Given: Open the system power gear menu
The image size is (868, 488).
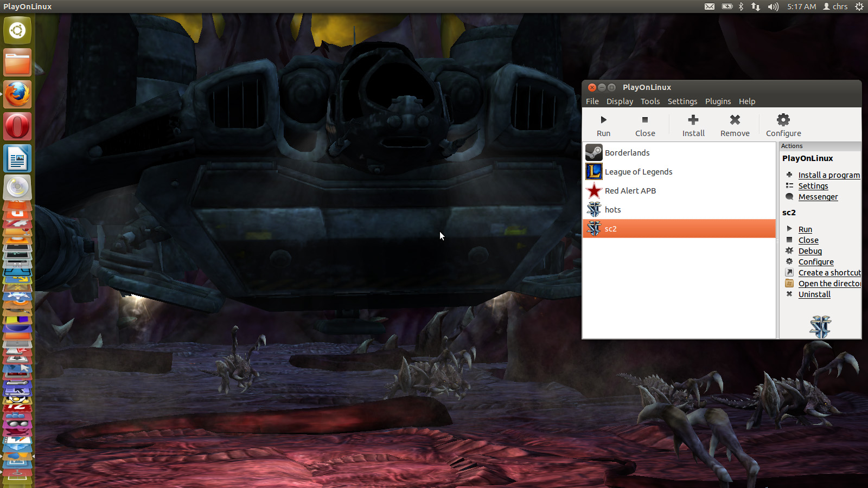Looking at the screenshot, I should point(859,7).
